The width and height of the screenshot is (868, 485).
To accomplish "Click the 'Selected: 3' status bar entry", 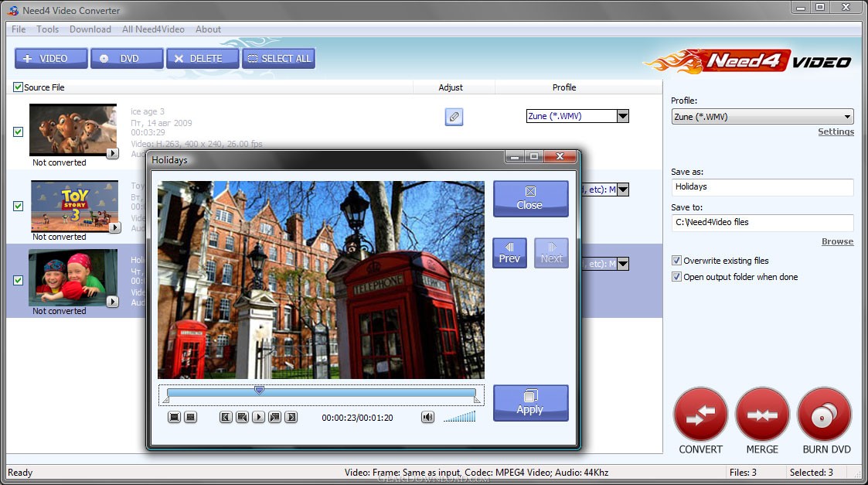I will coord(811,473).
